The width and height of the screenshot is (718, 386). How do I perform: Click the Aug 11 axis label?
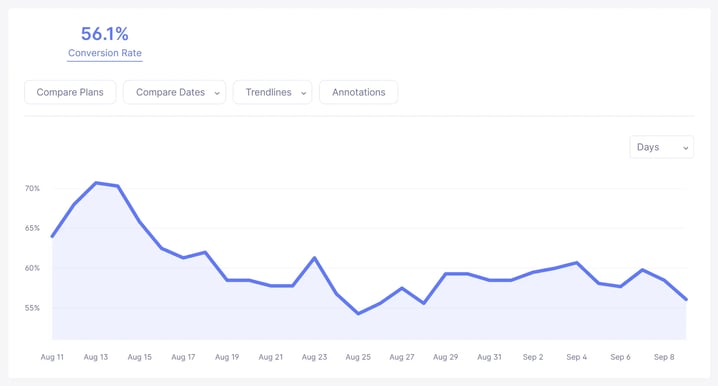52,357
